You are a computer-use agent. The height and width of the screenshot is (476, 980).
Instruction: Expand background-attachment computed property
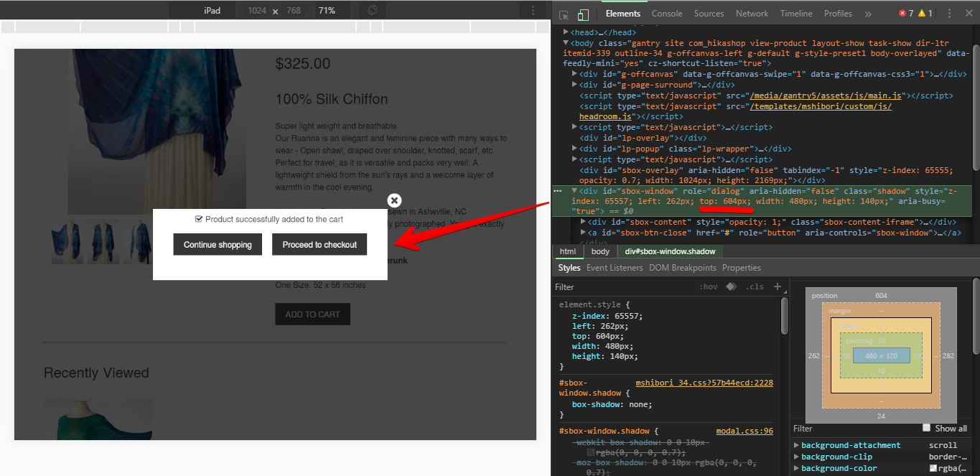[x=796, y=445]
